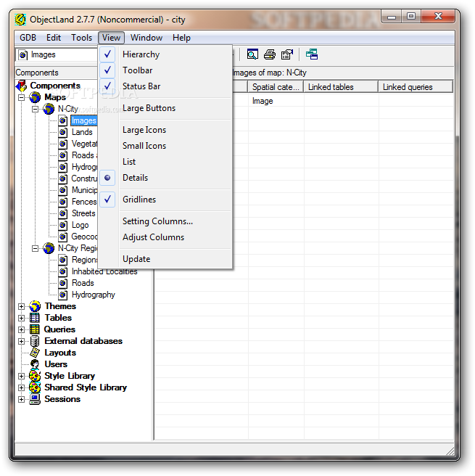Click the Themes globe icon
This screenshot has width=475, height=476.
(35, 306)
